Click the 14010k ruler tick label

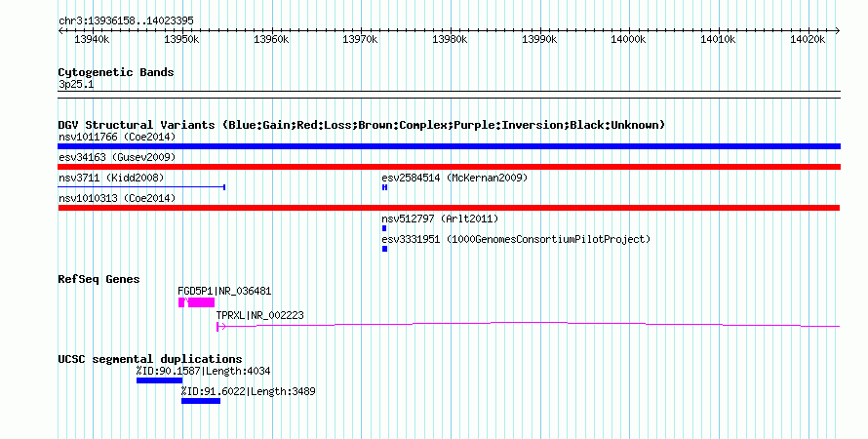tap(718, 39)
